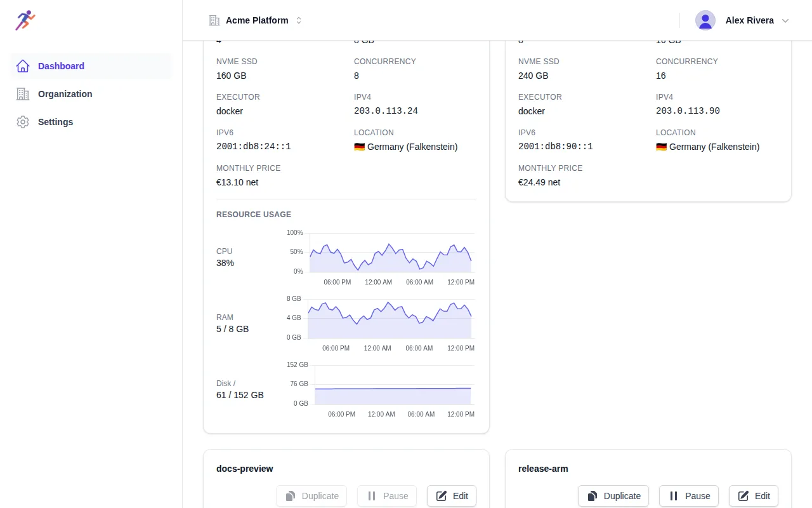
Task: Click the pause icon in release-arm card
Action: click(x=674, y=496)
